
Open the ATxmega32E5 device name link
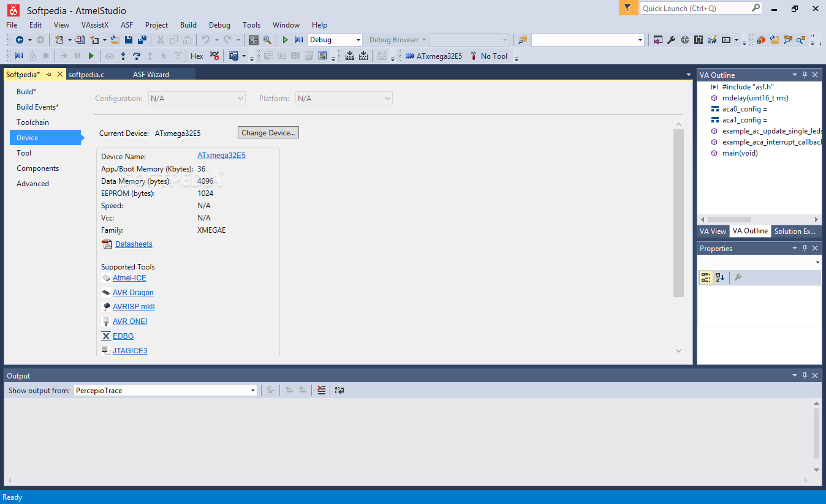(x=221, y=156)
